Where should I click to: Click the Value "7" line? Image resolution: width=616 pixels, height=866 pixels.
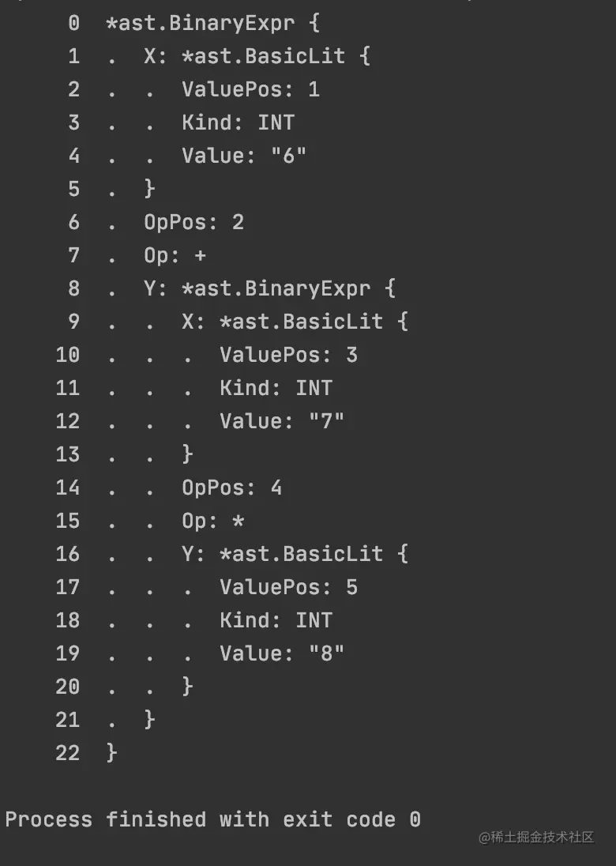click(282, 421)
